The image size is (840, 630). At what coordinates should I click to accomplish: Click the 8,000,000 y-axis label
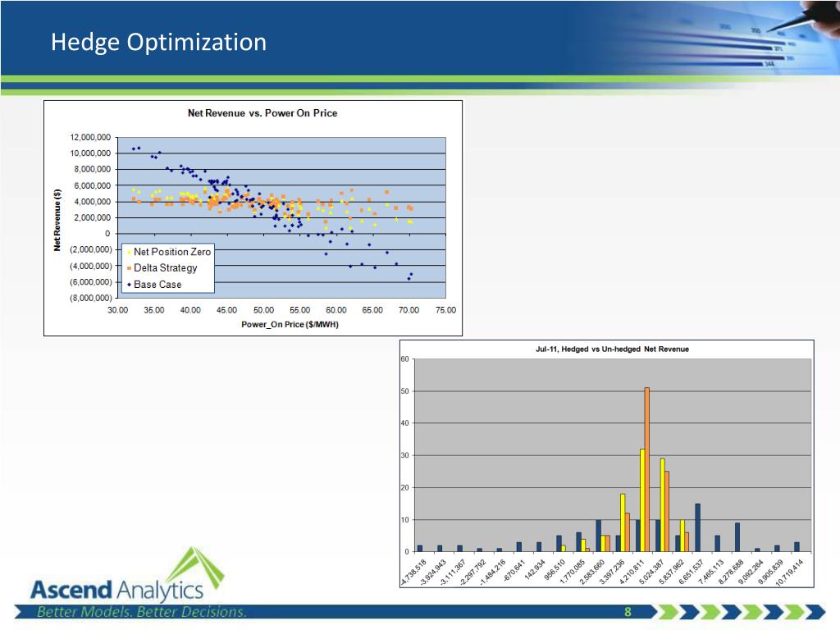click(92, 169)
